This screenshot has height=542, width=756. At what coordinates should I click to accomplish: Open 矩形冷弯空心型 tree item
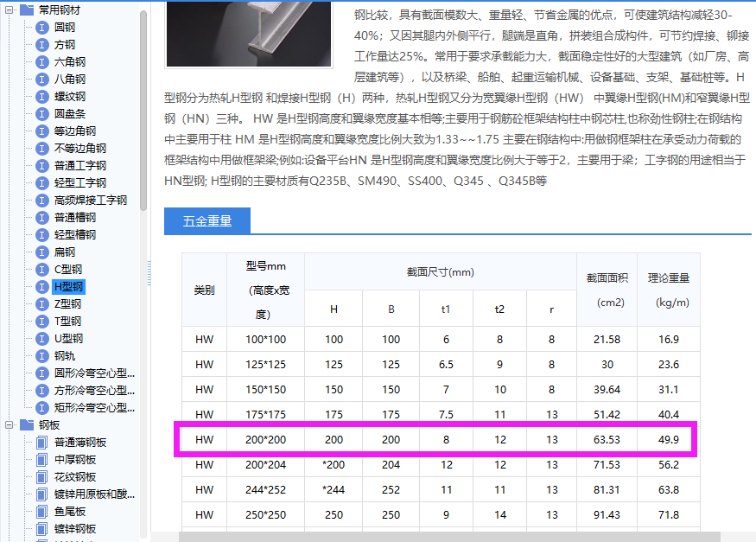point(94,408)
